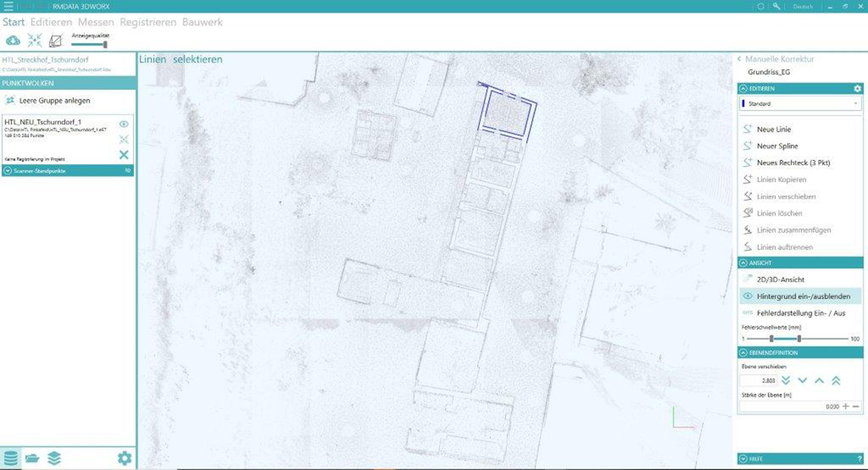Open the Standard line style dropdown
This screenshot has width=868, height=470.
coord(800,104)
